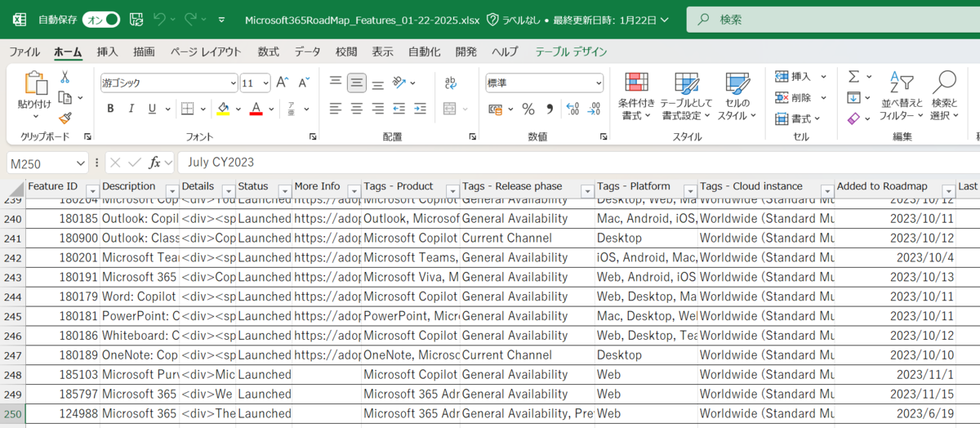Viewport: 980px width, 428px height.
Task: Expand the Customize Quick Access Toolbar arrow
Action: tap(222, 19)
